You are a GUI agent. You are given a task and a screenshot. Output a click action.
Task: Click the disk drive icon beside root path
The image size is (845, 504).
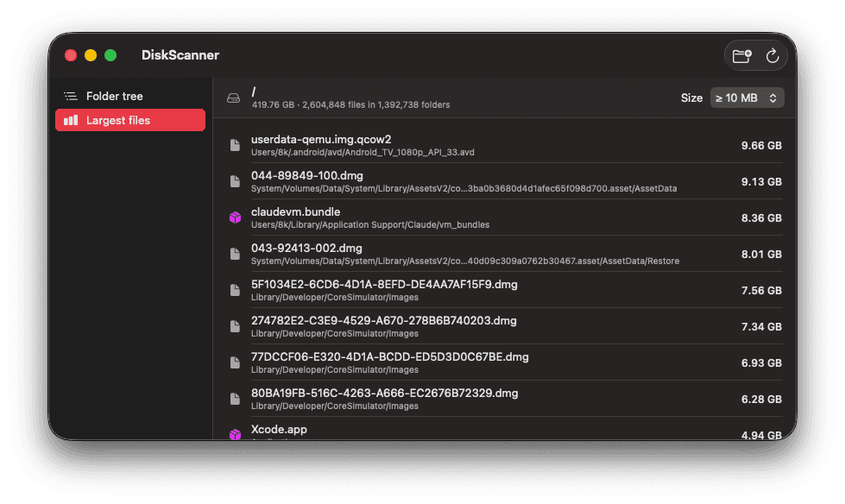[233, 98]
